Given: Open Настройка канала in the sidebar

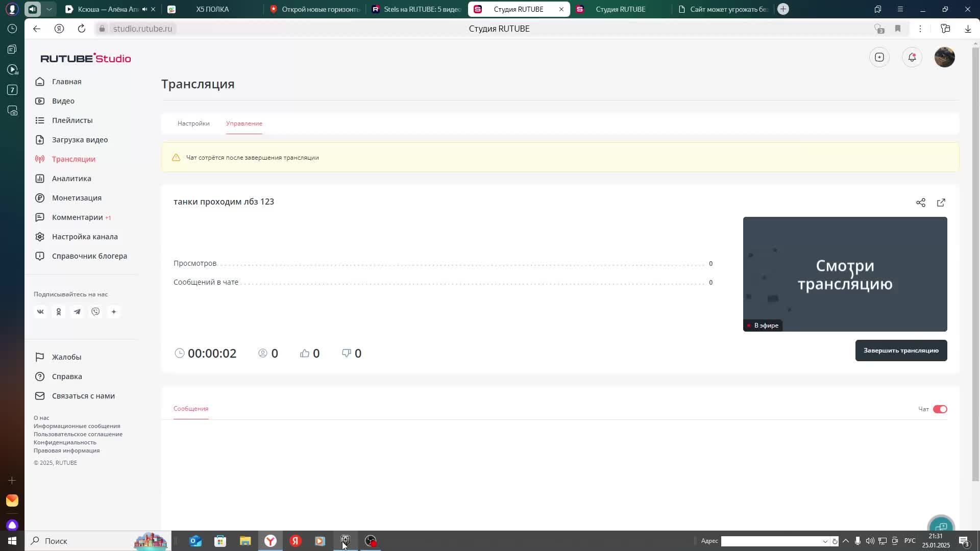Looking at the screenshot, I should pos(85,237).
